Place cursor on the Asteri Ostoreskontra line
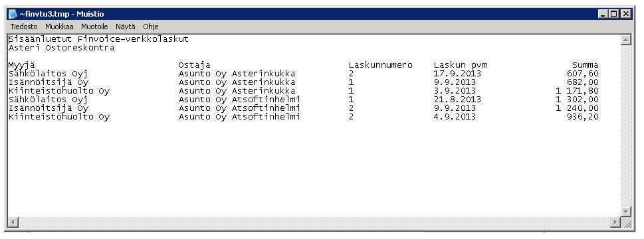Screen dimensions: 644x239 62,48
